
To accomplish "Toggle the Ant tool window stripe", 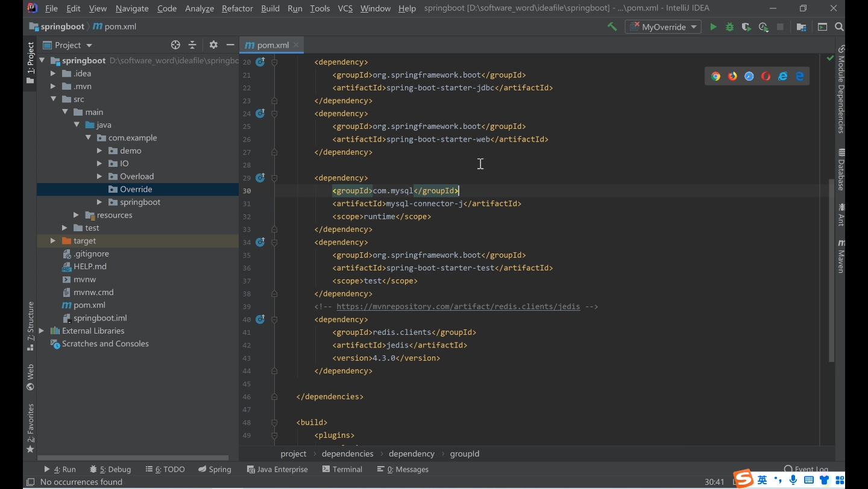I will coord(841,214).
